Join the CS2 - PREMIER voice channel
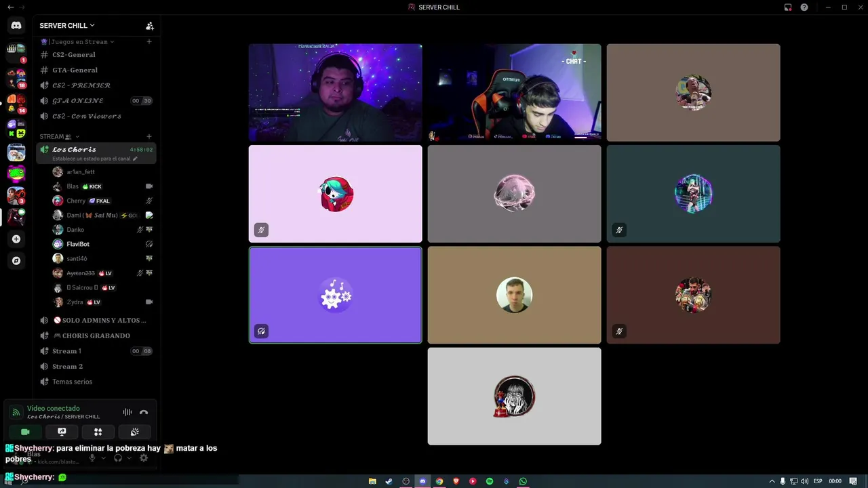The width and height of the screenshot is (868, 488). pyautogui.click(x=96, y=85)
